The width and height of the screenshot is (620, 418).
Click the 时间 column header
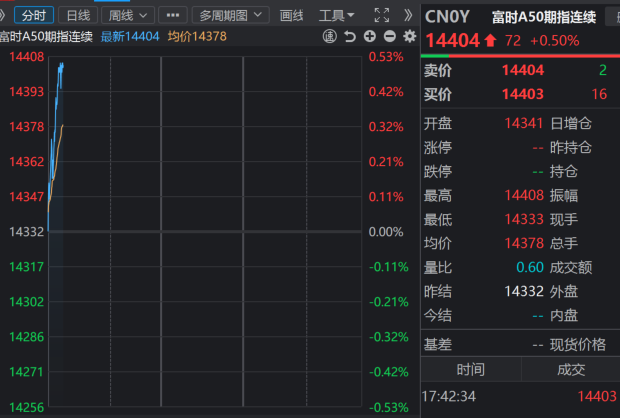click(471, 370)
